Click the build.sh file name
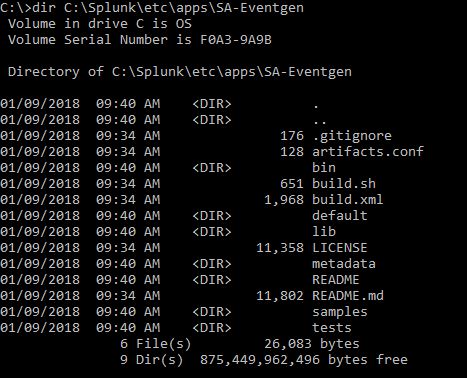This screenshot has width=467, height=378. (x=344, y=183)
